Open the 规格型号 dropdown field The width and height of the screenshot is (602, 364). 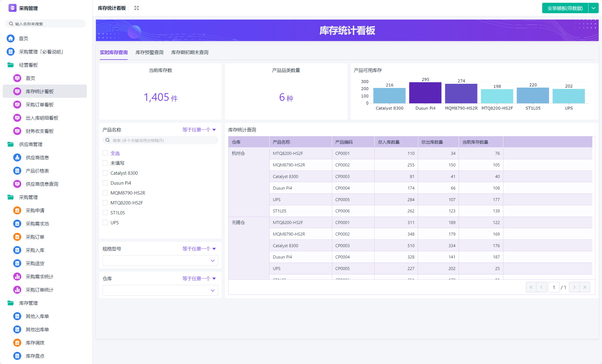160,261
